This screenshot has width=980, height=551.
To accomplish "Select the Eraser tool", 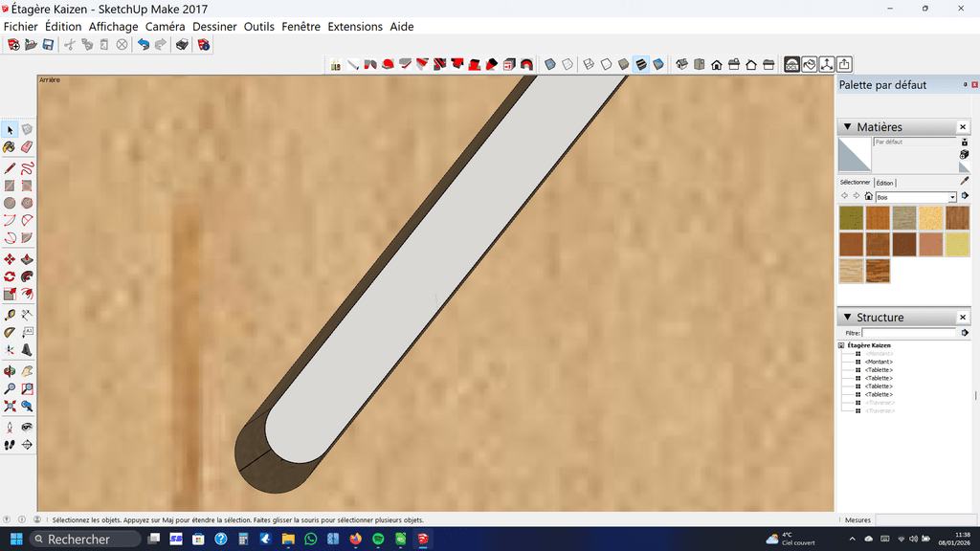I will (27, 147).
